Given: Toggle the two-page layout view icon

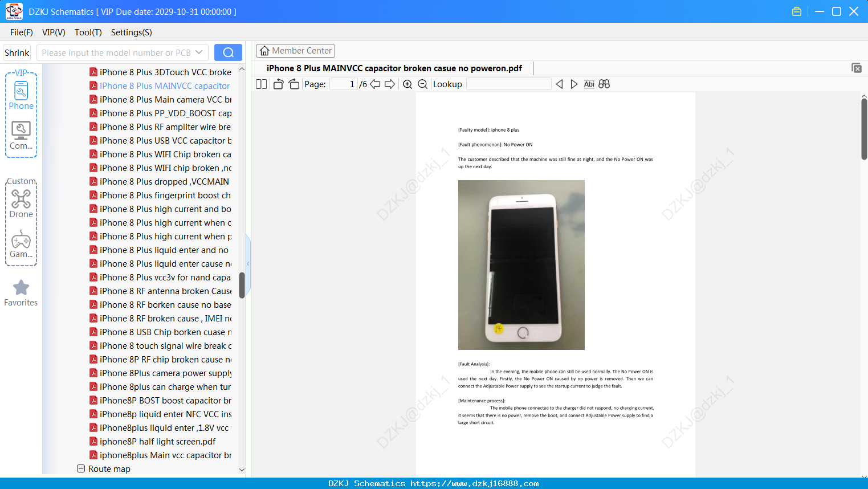Looking at the screenshot, I should coord(261,84).
